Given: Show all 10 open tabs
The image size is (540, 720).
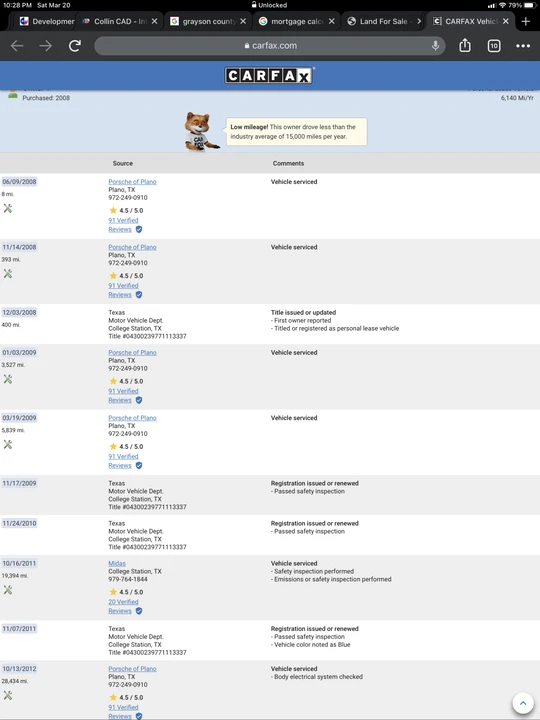Looking at the screenshot, I should coord(494,45).
